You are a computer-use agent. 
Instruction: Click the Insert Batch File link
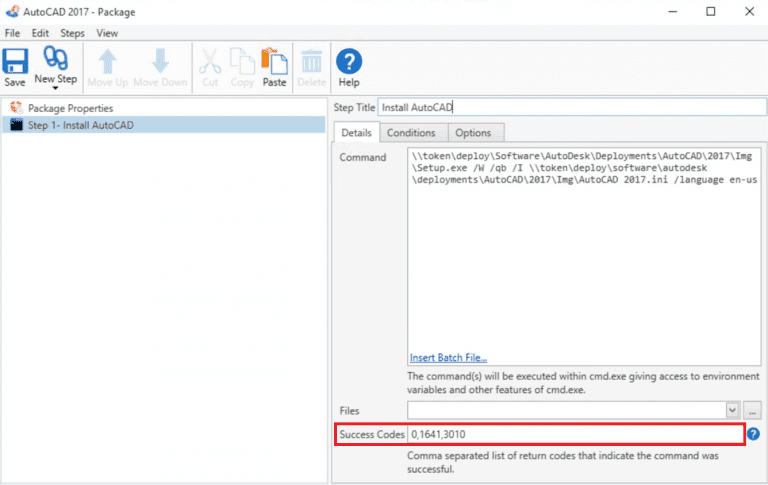coord(448,358)
